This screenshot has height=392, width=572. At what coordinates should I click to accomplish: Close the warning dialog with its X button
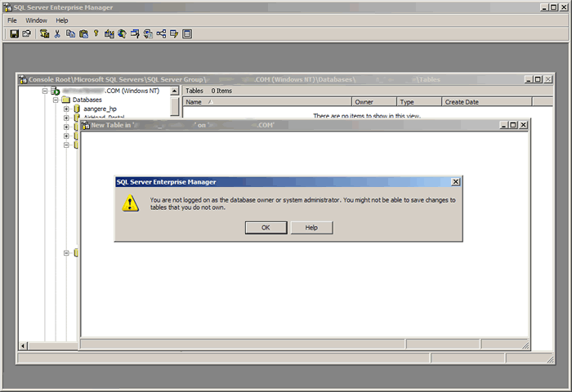click(455, 181)
